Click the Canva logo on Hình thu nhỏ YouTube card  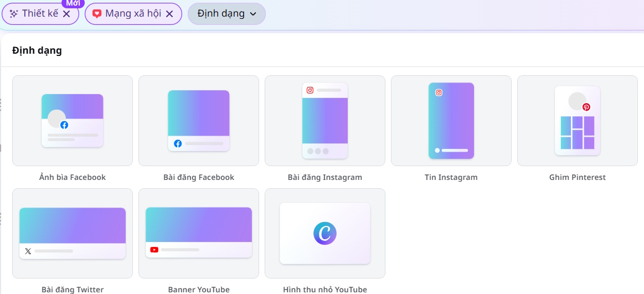325,233
